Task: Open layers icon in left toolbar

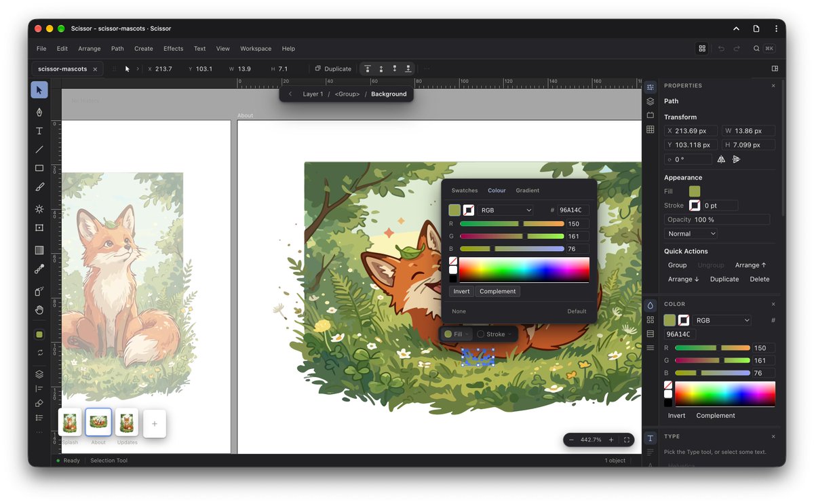Action: coord(39,374)
